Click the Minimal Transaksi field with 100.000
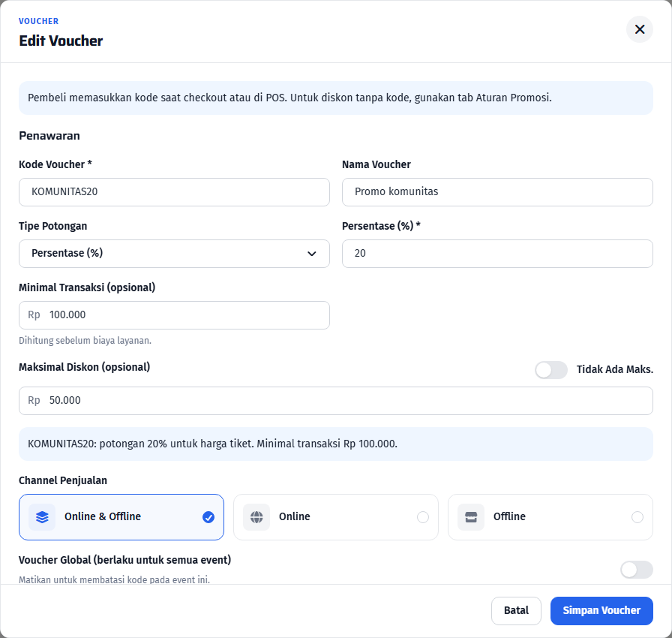Image resolution: width=672 pixels, height=638 pixels. [x=174, y=315]
